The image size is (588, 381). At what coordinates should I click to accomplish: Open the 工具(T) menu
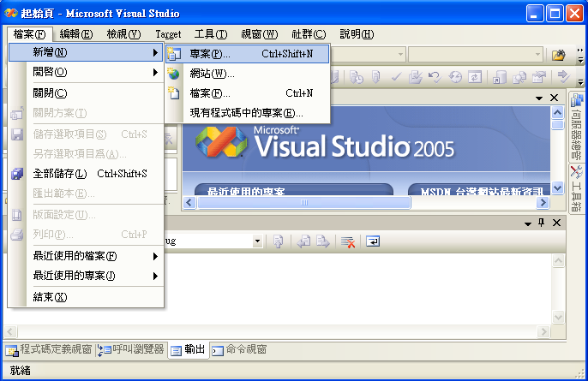pyautogui.click(x=211, y=34)
